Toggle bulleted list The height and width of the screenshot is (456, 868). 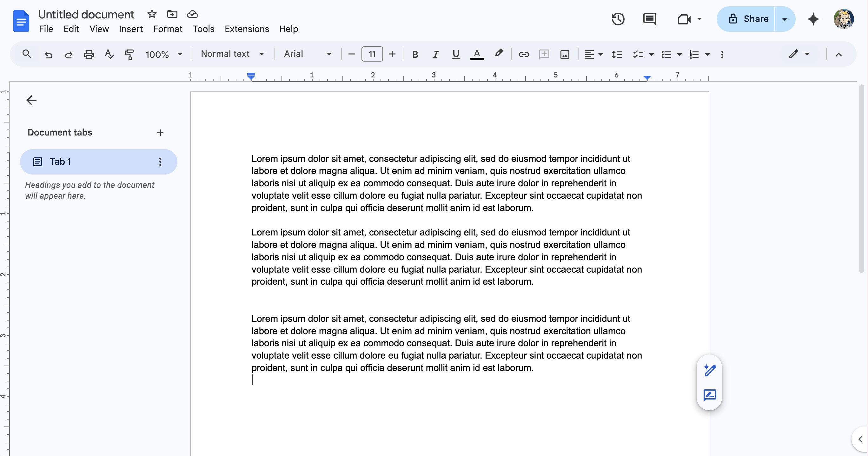[x=666, y=54]
